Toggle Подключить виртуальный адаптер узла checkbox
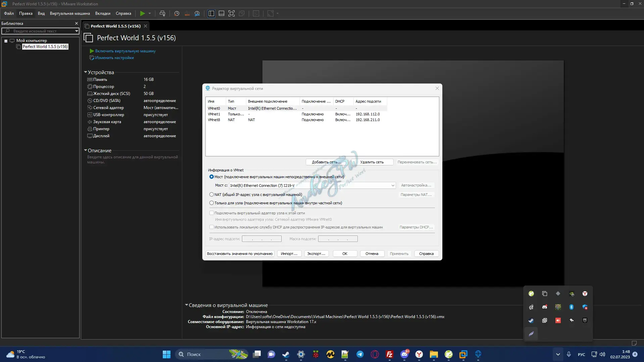The width and height of the screenshot is (644, 362). (211, 213)
